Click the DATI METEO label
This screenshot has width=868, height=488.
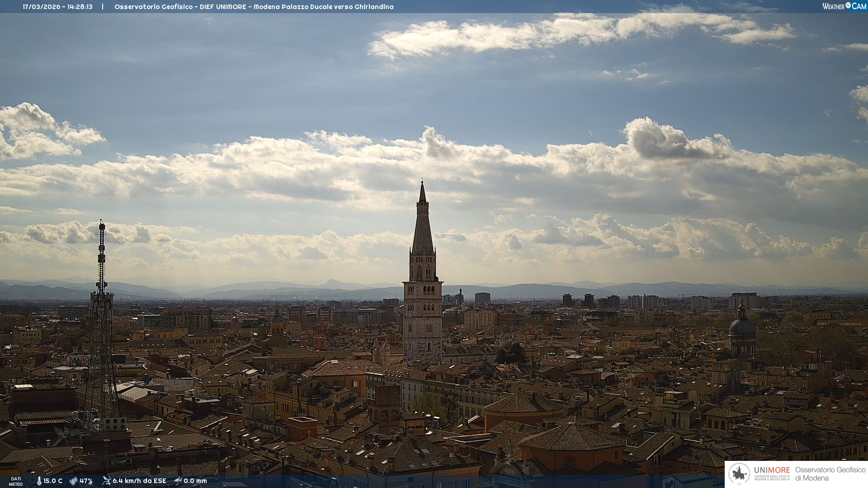(16, 481)
